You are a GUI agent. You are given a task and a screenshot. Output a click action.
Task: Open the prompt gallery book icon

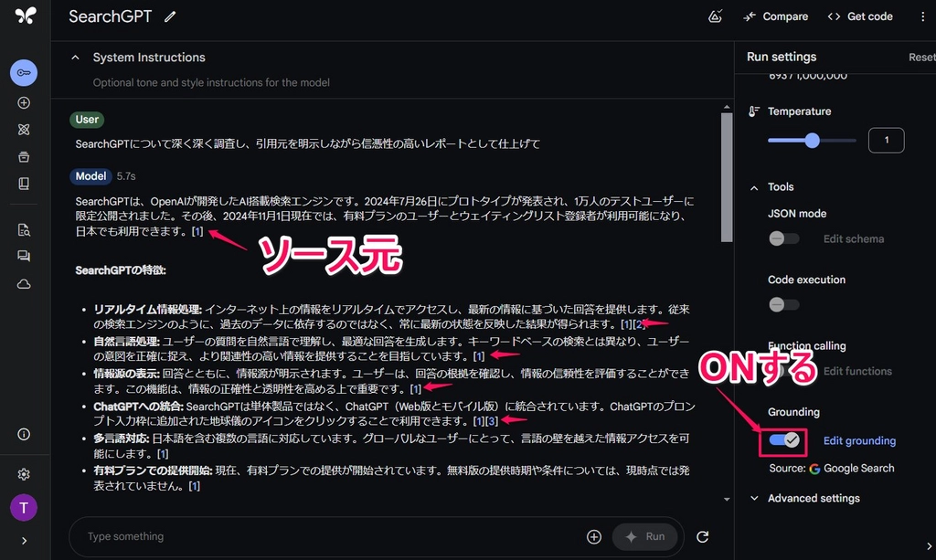pos(24,184)
